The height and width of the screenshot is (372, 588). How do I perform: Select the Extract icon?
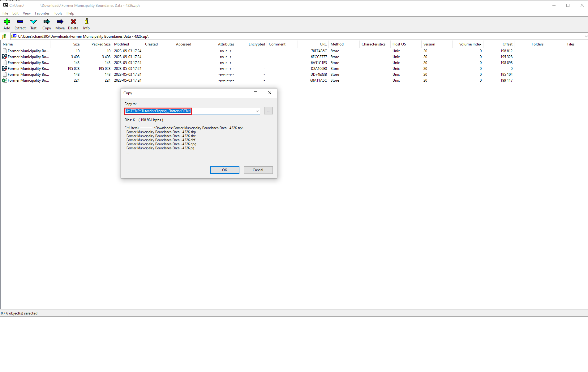[20, 24]
